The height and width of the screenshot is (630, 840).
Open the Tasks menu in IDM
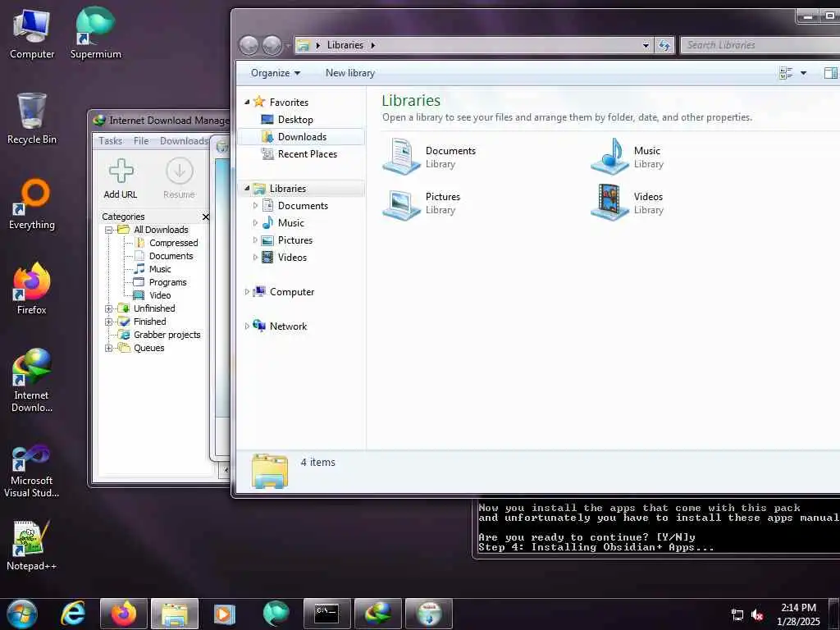(x=111, y=141)
